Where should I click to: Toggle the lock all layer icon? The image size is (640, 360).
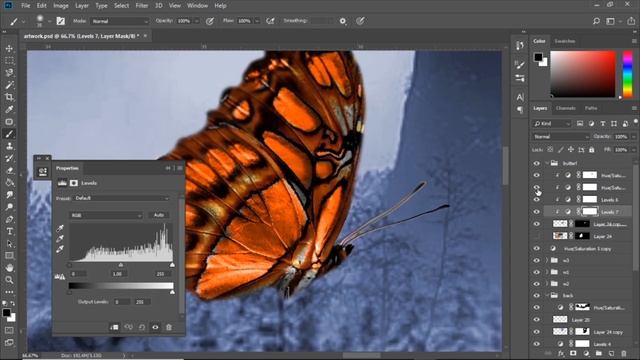[x=591, y=150]
